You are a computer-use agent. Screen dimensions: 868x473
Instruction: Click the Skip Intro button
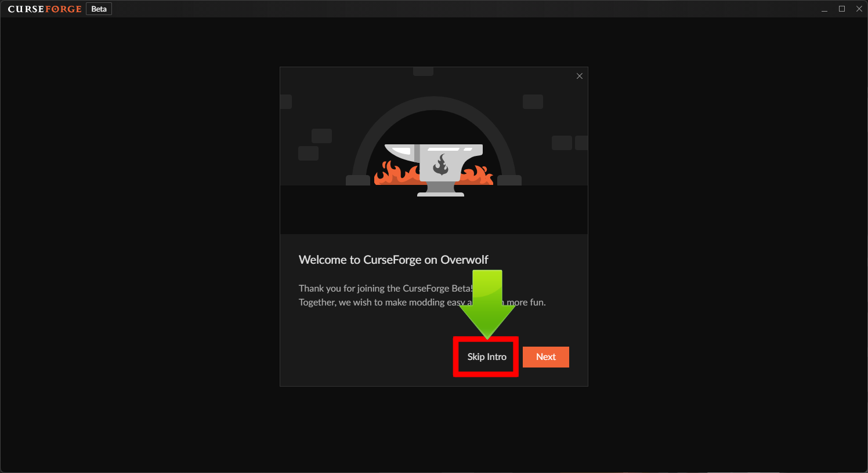pos(487,357)
